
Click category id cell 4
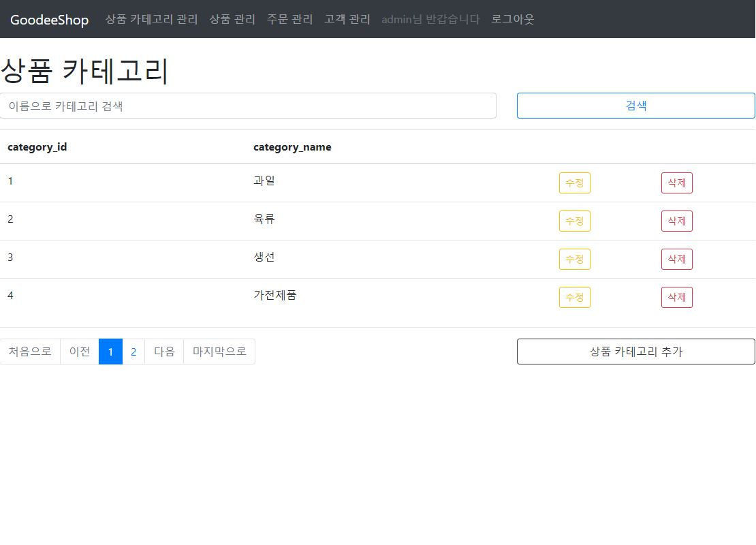[10, 295]
